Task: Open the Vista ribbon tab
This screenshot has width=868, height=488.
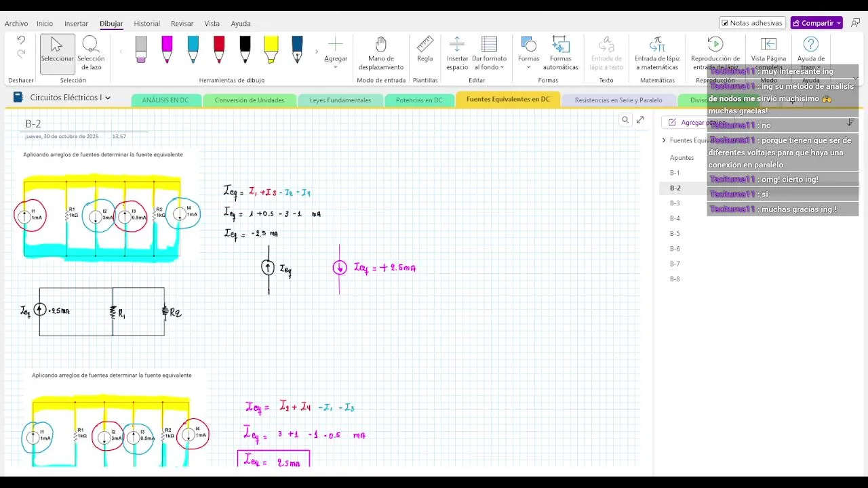Action: (212, 23)
